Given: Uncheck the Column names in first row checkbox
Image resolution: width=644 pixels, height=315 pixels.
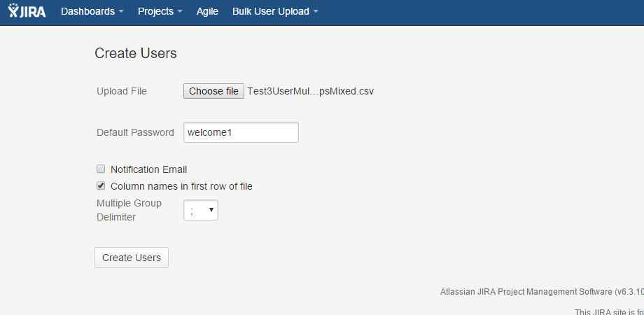Looking at the screenshot, I should coord(101,185).
